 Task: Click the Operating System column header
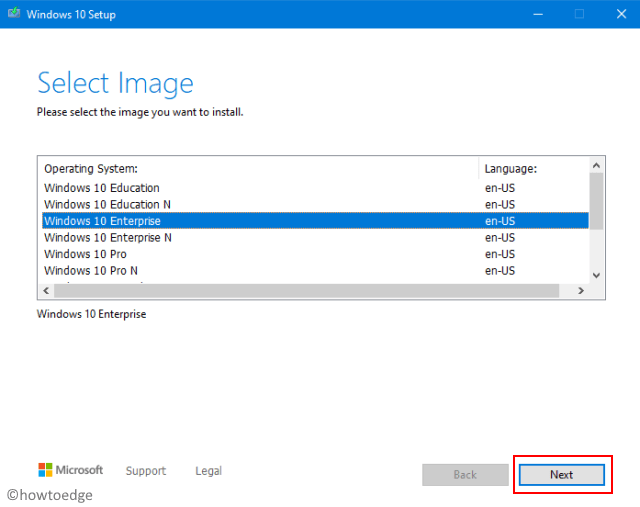coord(258,169)
